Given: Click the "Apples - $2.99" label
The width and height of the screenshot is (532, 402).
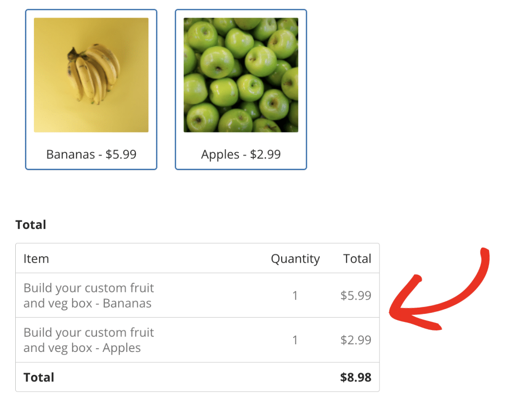Looking at the screenshot, I should 241,154.
